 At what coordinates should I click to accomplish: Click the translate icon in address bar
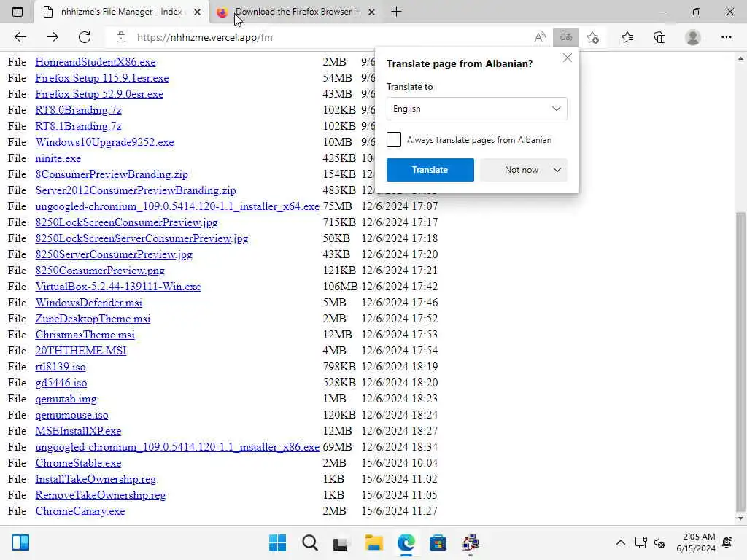click(566, 37)
